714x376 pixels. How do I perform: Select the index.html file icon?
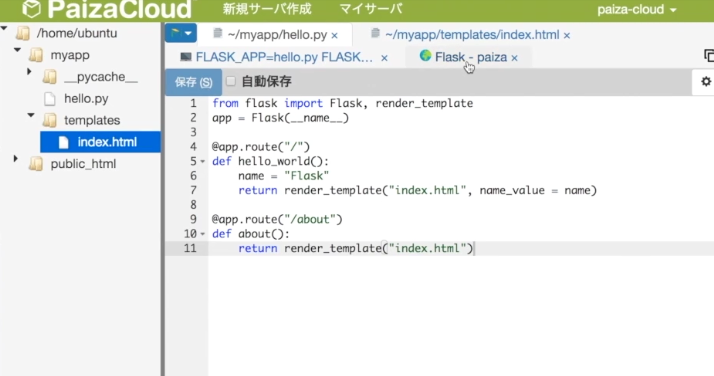pyautogui.click(x=63, y=142)
